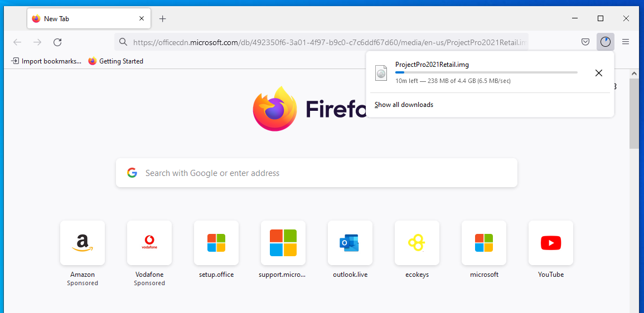
Task: Maximize the Firefox window
Action: coord(601,18)
